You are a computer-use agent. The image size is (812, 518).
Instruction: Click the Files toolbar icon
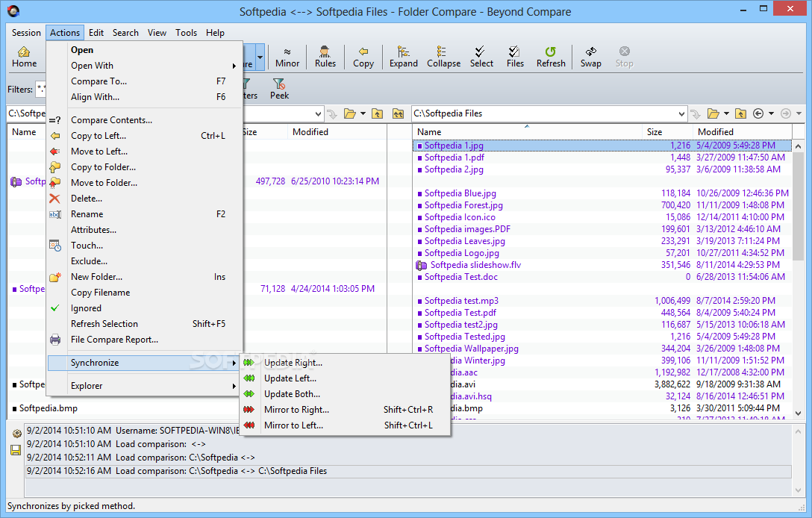pyautogui.click(x=515, y=57)
